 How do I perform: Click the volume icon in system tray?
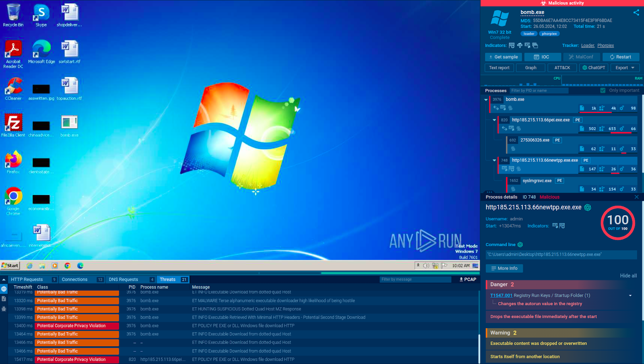point(426,265)
